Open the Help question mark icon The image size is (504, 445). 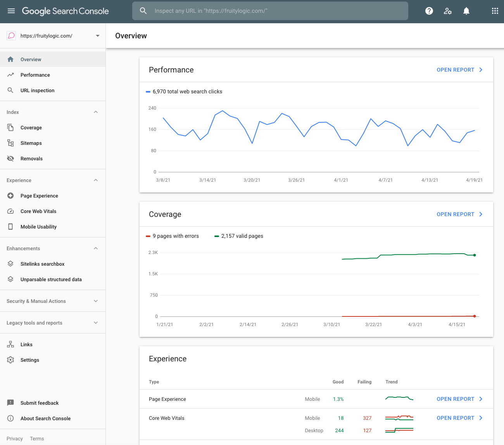pyautogui.click(x=429, y=11)
